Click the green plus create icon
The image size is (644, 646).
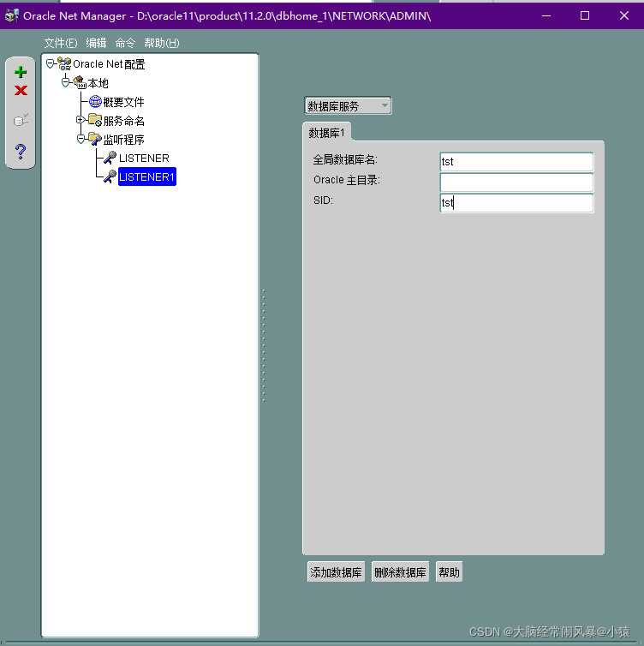click(x=21, y=72)
